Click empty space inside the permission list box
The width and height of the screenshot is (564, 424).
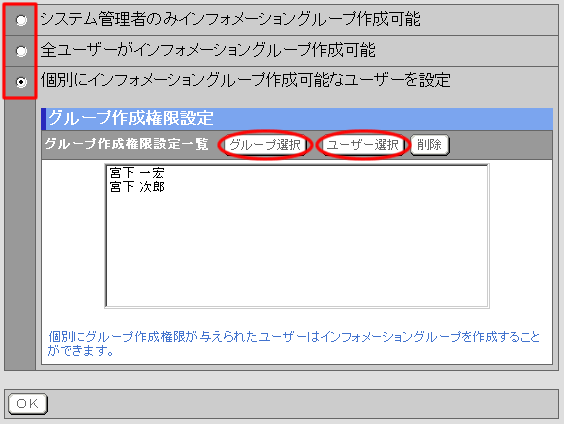tap(297, 252)
